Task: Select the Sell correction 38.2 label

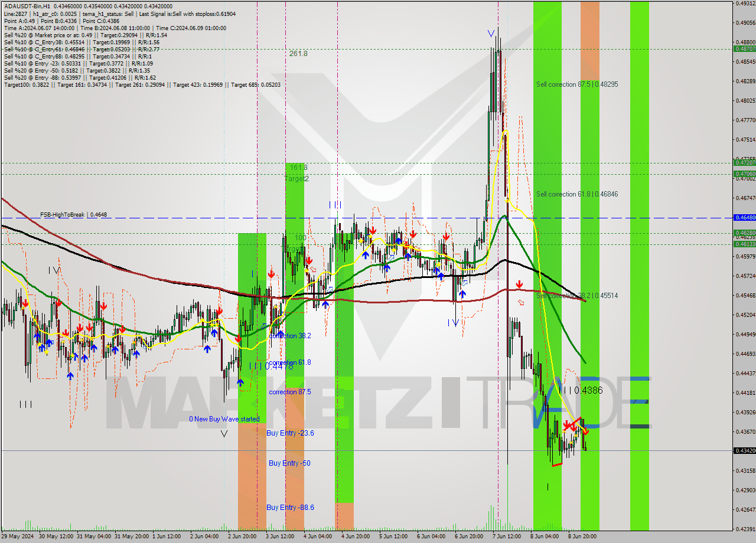Action: (x=577, y=296)
